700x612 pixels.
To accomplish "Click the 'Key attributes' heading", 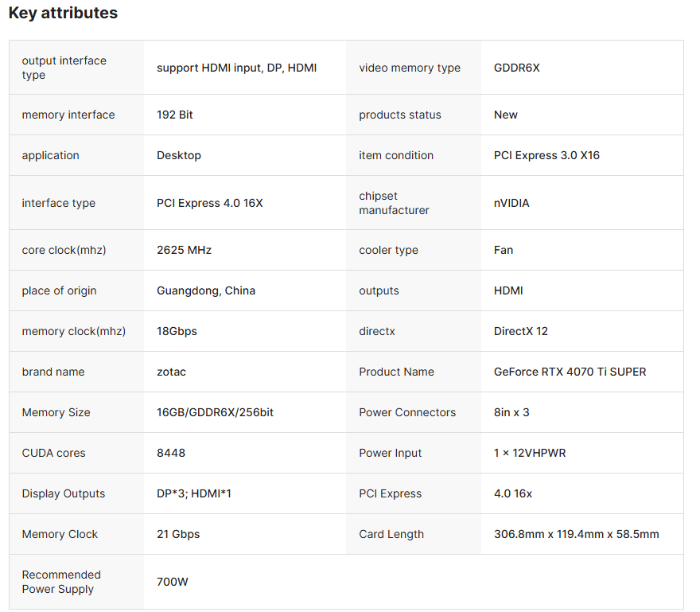I will coord(63,13).
